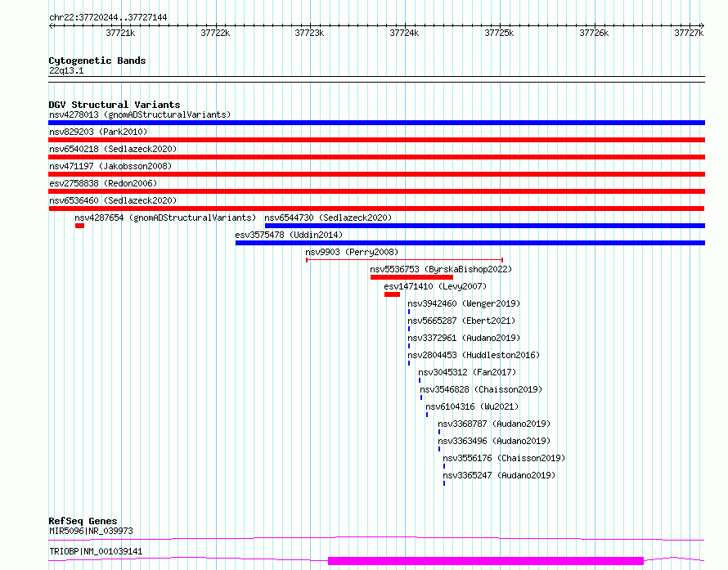
Task: Select the cytogenetic band 22q13.1 ideogram bar
Action: point(376,79)
